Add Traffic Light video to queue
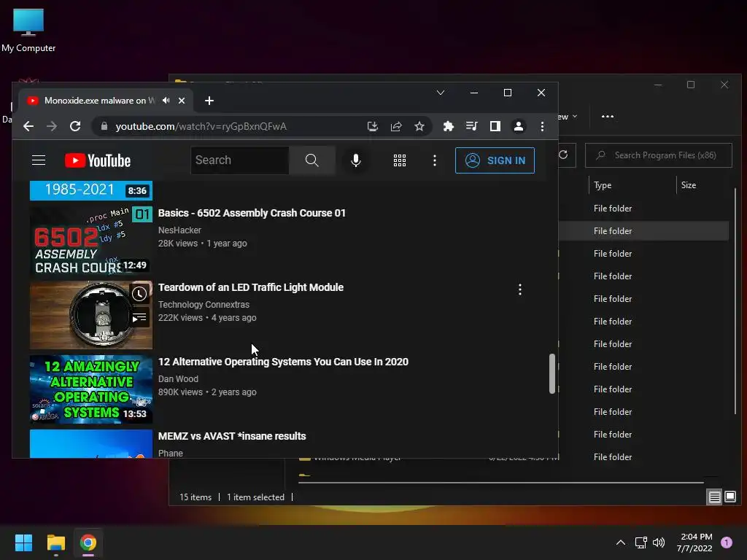Image resolution: width=747 pixels, height=560 pixels. [x=139, y=318]
